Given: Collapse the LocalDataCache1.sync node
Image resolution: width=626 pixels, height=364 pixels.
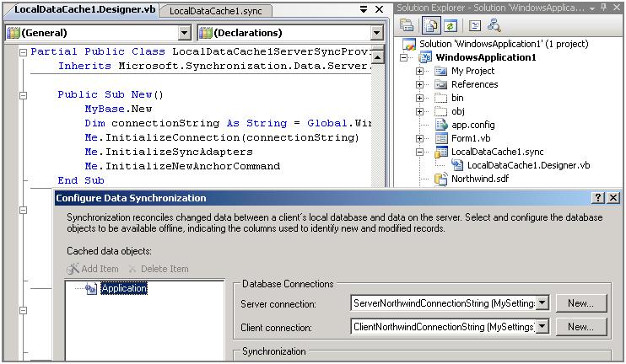Looking at the screenshot, I should [420, 152].
